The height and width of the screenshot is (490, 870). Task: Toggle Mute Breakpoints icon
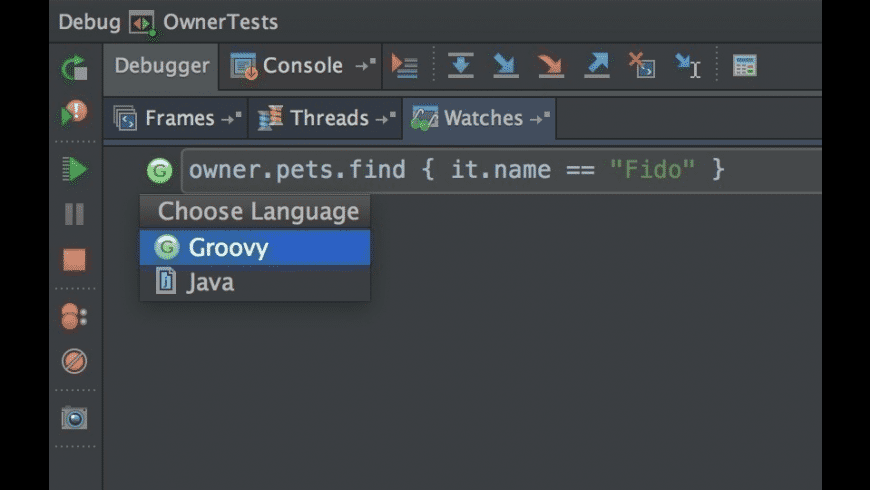point(74,361)
